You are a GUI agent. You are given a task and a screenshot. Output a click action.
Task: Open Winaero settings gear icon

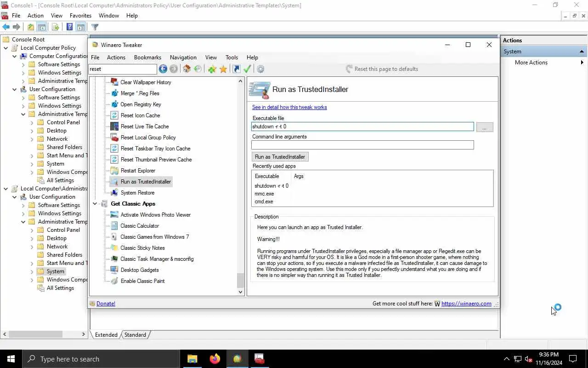(x=260, y=69)
